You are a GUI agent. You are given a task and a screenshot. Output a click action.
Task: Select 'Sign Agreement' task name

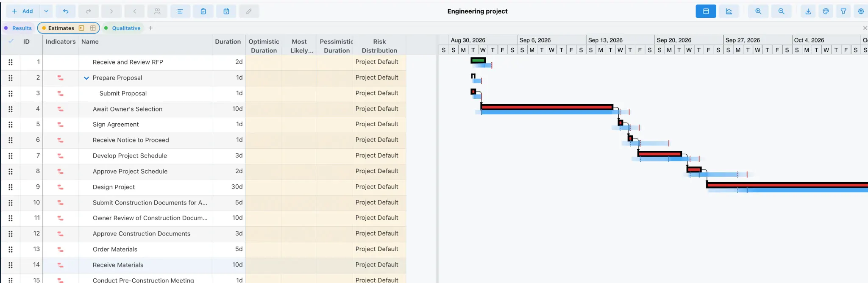pyautogui.click(x=116, y=125)
